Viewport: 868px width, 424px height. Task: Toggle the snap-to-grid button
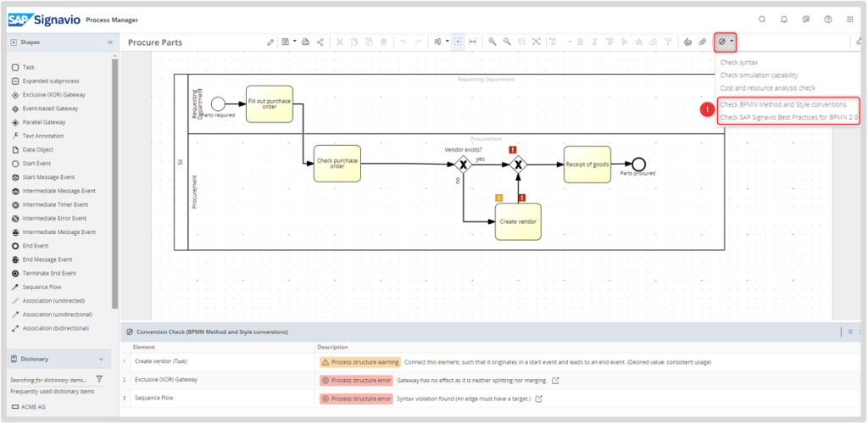click(458, 42)
